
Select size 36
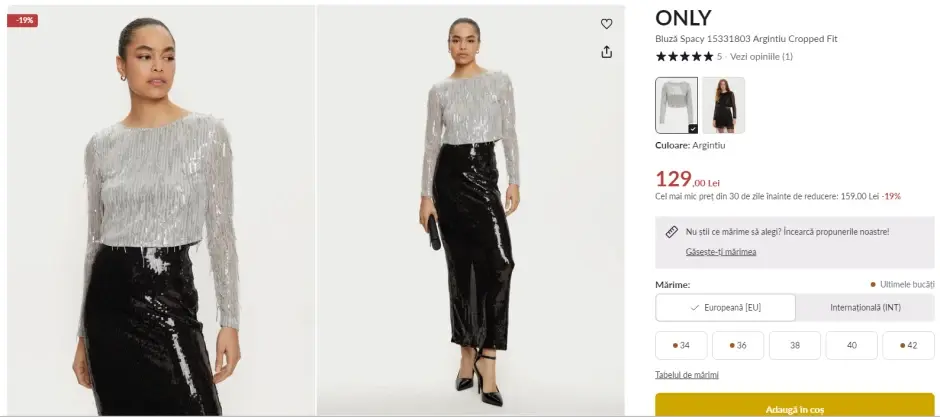tap(738, 345)
